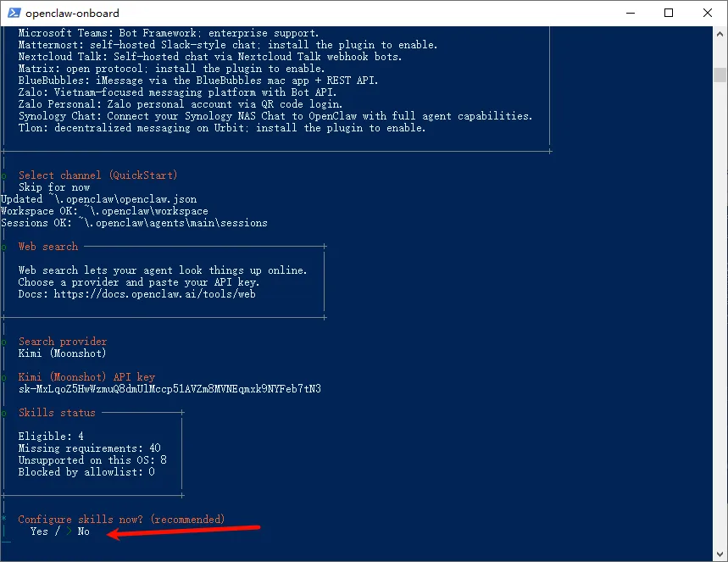
Task: Click the "Missing requirements: 40" line
Action: tap(89, 448)
